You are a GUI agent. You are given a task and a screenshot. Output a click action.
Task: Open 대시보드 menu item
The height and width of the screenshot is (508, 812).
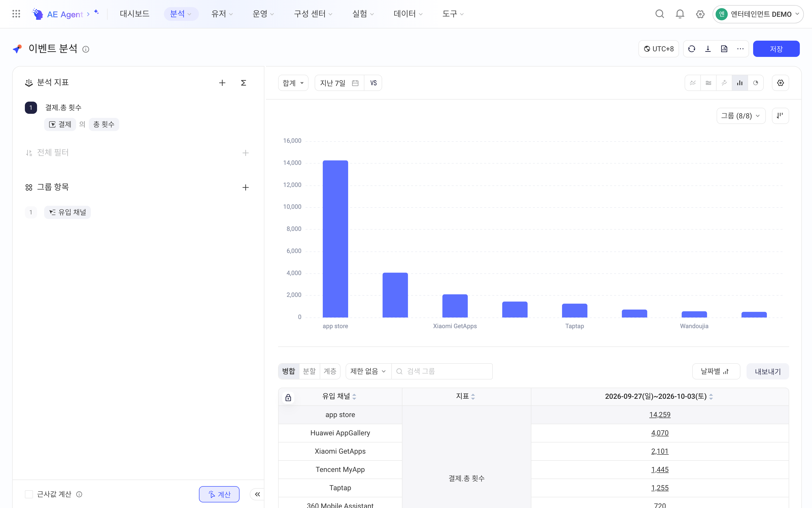point(134,14)
